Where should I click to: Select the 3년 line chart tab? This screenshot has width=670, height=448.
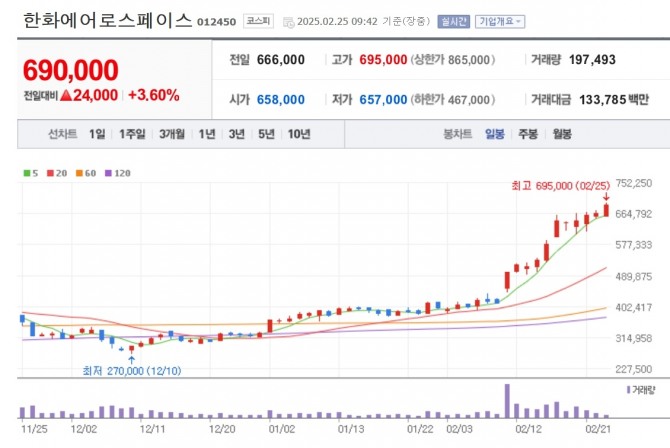(236, 134)
